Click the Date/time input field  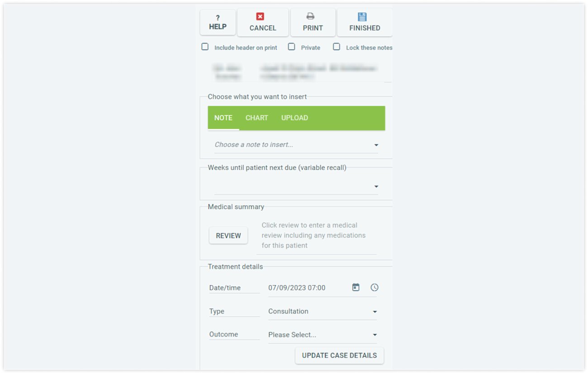pos(308,288)
